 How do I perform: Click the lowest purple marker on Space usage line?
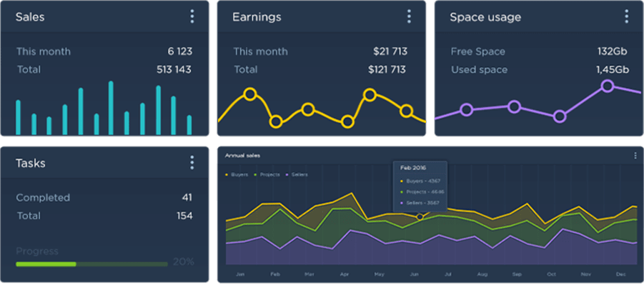(560, 116)
